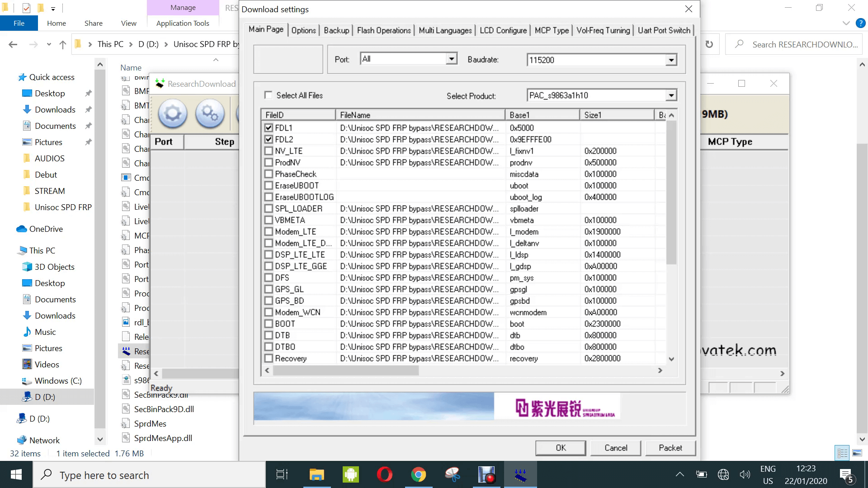Enable the Select All Files checkbox
The image size is (868, 488).
(269, 95)
